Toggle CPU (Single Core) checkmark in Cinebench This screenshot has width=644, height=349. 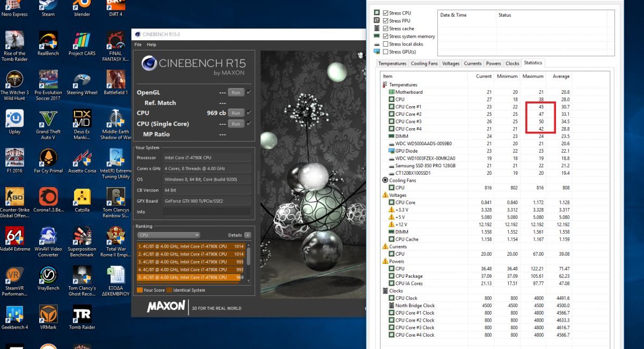tap(249, 124)
